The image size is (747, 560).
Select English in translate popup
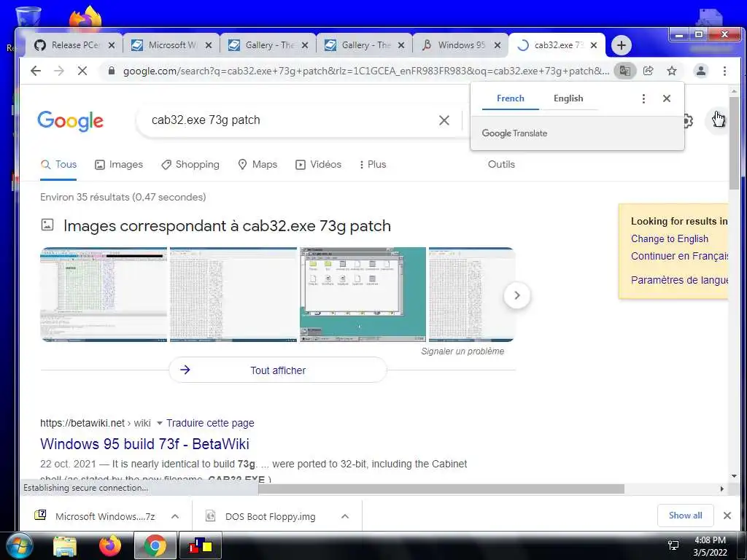coord(568,98)
